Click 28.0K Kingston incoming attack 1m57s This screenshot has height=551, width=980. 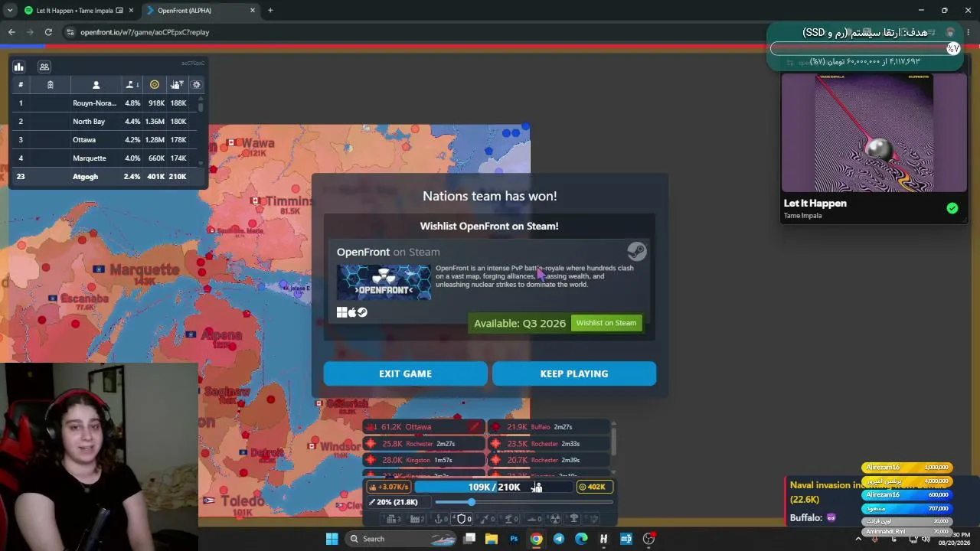click(424, 460)
